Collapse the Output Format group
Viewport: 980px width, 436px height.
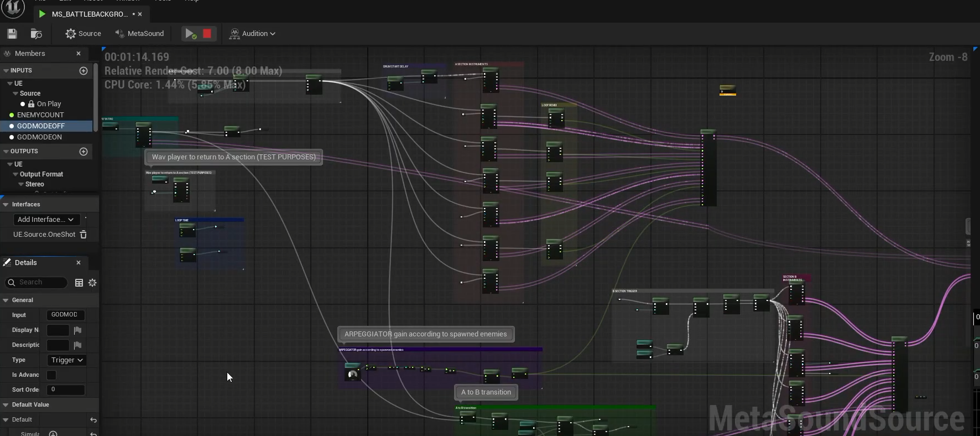(x=15, y=174)
